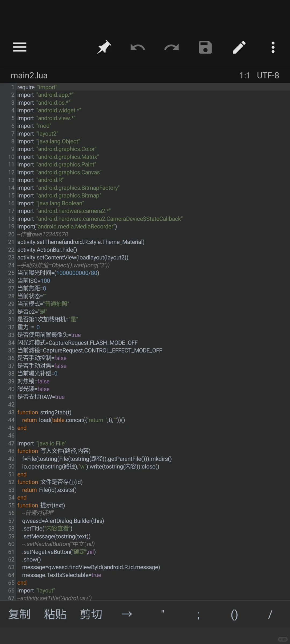The image size is (290, 644).
Task: Tap the pin icon in toolbar
Action: point(104,47)
